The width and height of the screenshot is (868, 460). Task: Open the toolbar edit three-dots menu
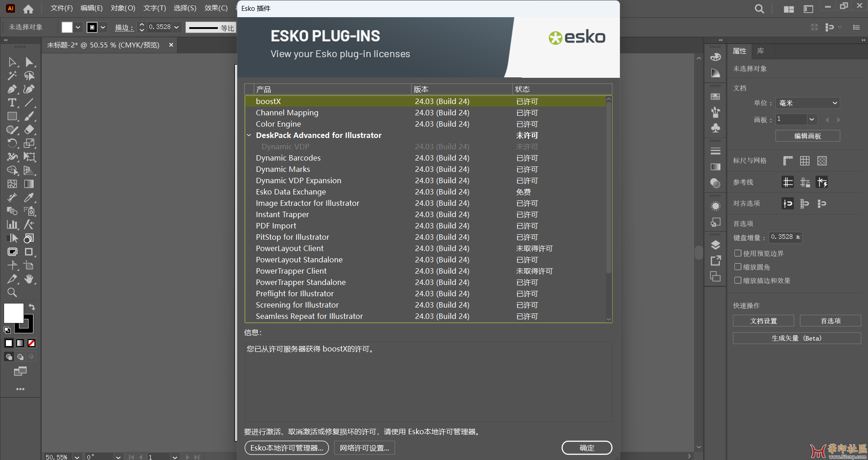20,389
